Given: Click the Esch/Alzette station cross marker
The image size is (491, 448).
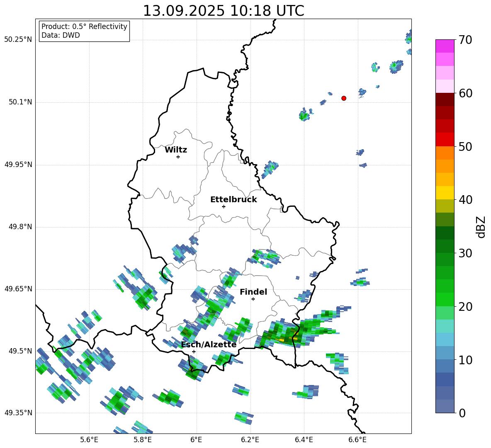Looking at the screenshot, I should [194, 351].
